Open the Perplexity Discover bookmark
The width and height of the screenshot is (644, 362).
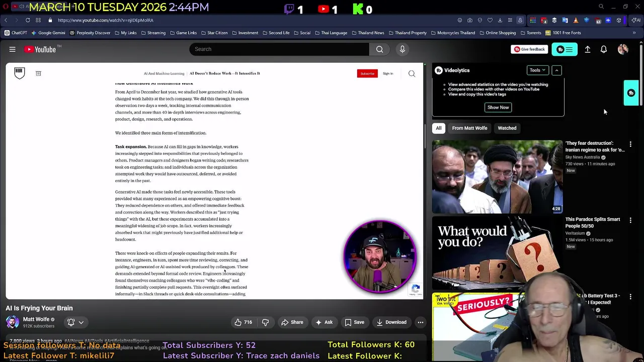coord(90,33)
